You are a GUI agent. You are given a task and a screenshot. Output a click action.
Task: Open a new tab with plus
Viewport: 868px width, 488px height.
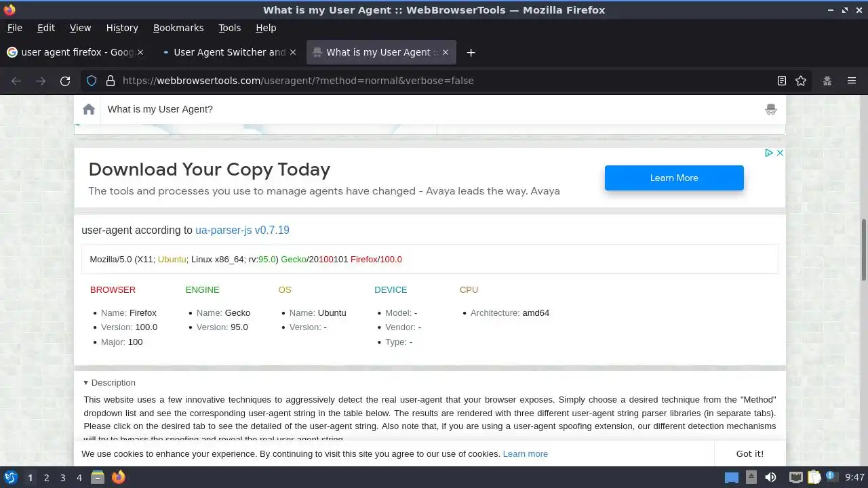[471, 52]
